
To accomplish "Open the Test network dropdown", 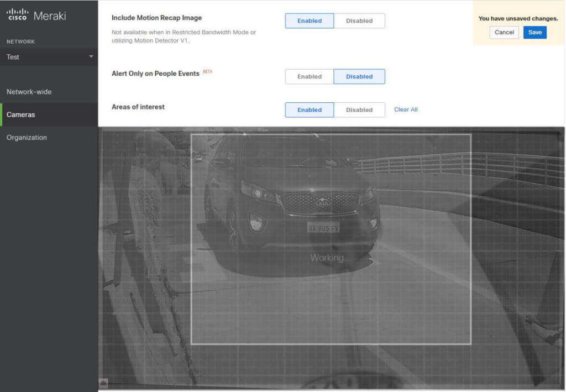I will [x=49, y=57].
